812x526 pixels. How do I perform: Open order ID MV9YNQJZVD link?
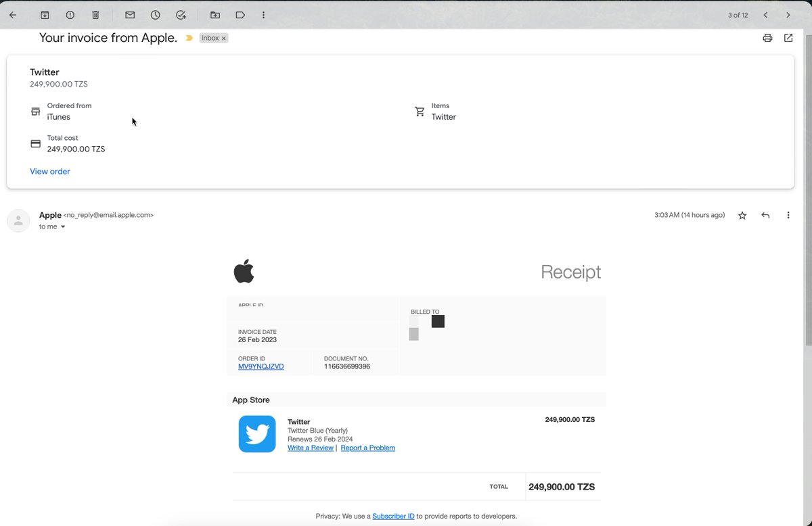(x=261, y=366)
